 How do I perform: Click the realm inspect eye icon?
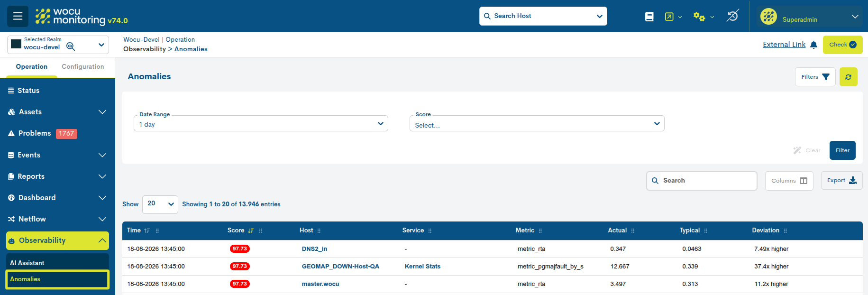pos(71,46)
